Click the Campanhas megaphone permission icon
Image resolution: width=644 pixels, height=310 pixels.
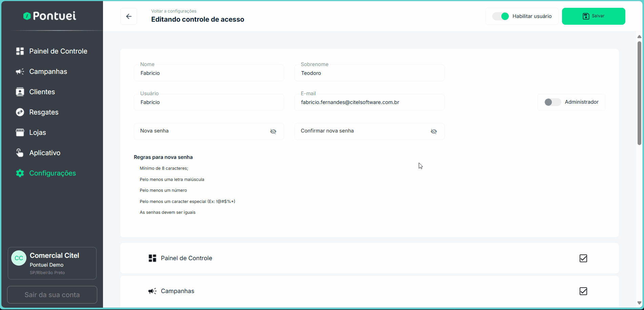152,291
